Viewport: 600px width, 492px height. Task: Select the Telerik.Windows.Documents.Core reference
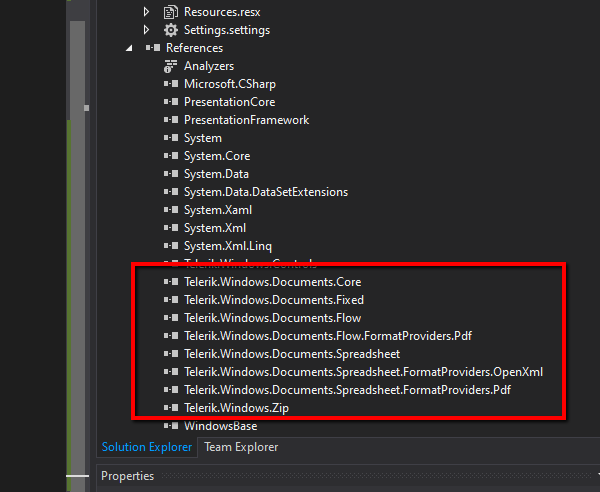[272, 282]
